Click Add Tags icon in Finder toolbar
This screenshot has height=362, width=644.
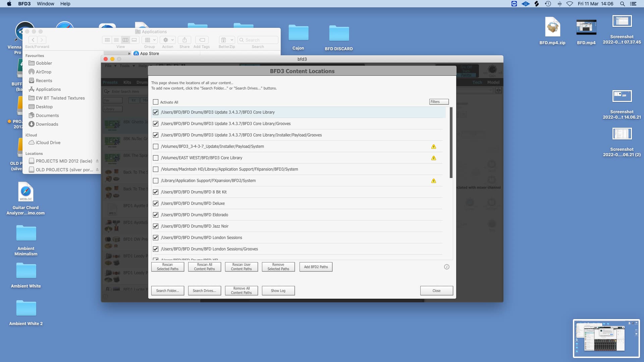coord(202,40)
